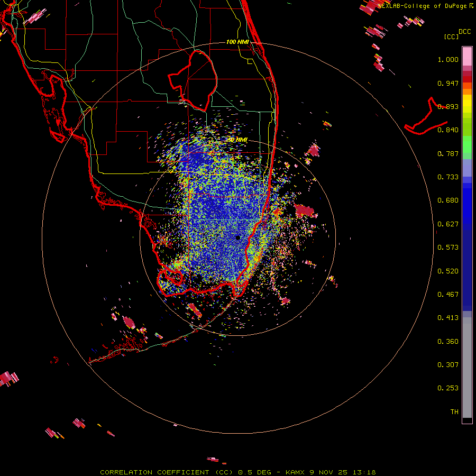Click the 0.5 DEG elevation text
The width and height of the screenshot is (476, 476).
click(x=255, y=472)
